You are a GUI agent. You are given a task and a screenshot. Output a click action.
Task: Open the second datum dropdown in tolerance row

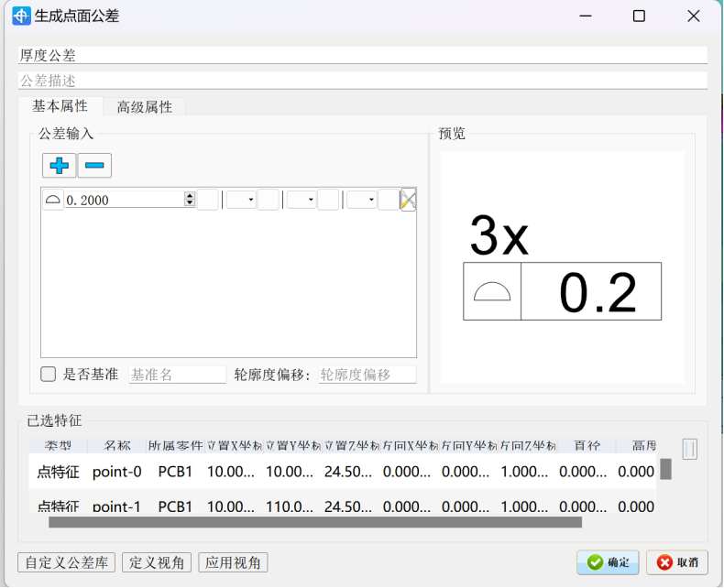pos(301,200)
